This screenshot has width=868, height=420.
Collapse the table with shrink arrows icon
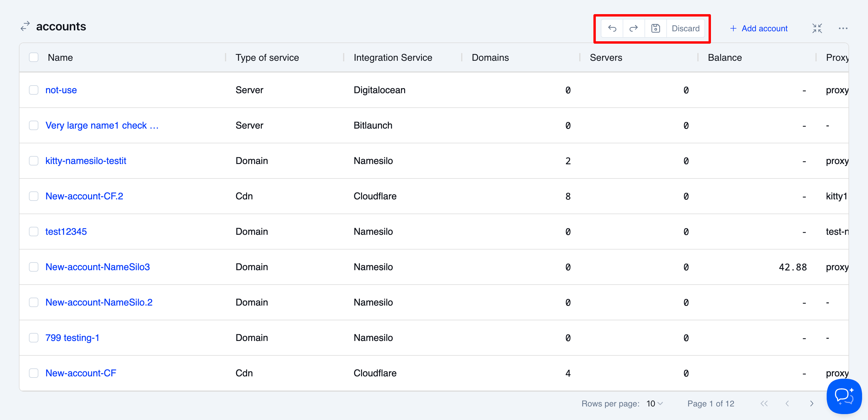pyautogui.click(x=817, y=29)
